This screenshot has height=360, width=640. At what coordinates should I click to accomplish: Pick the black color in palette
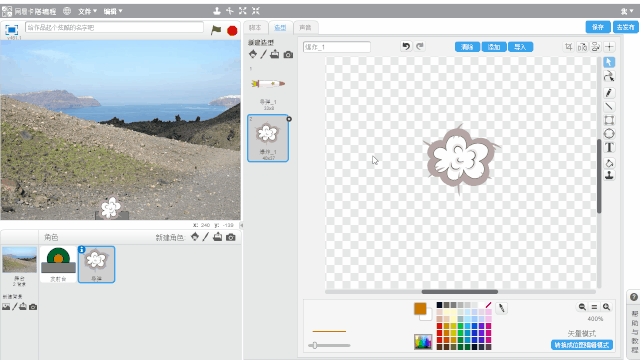[x=439, y=305]
